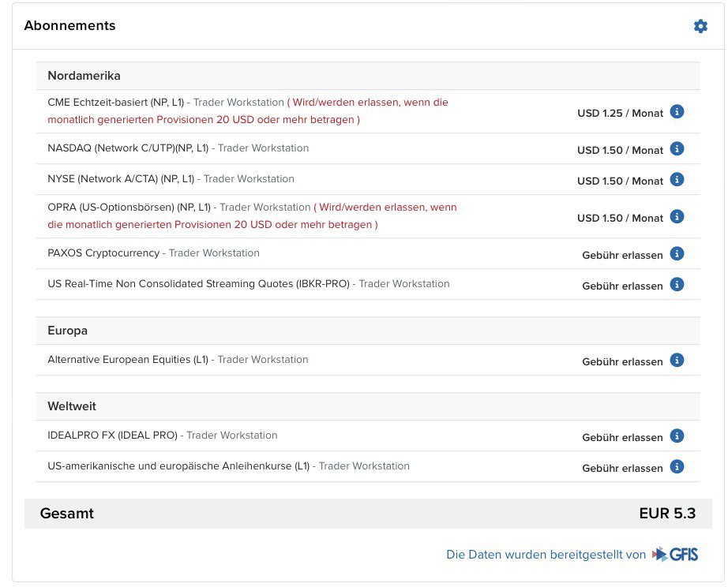Click 'Die Daten wurden bereitgestellt von' text
Screen dimensions: 728x587
[x=546, y=555]
